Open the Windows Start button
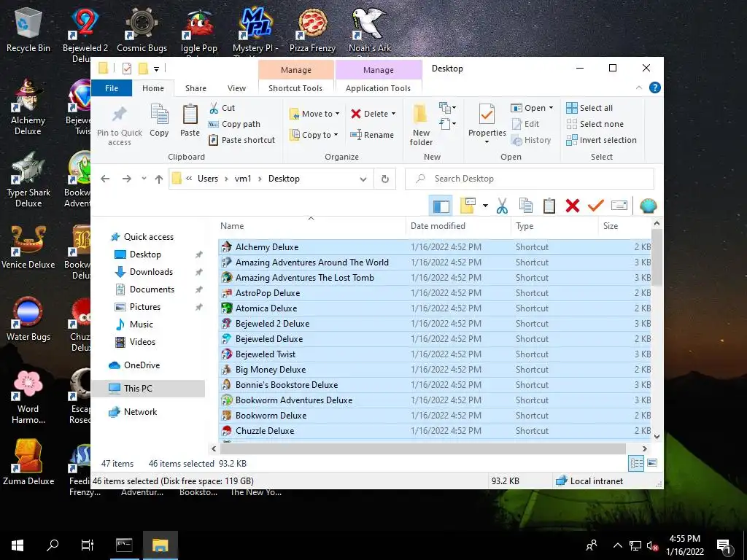The width and height of the screenshot is (747, 560). click(18, 545)
